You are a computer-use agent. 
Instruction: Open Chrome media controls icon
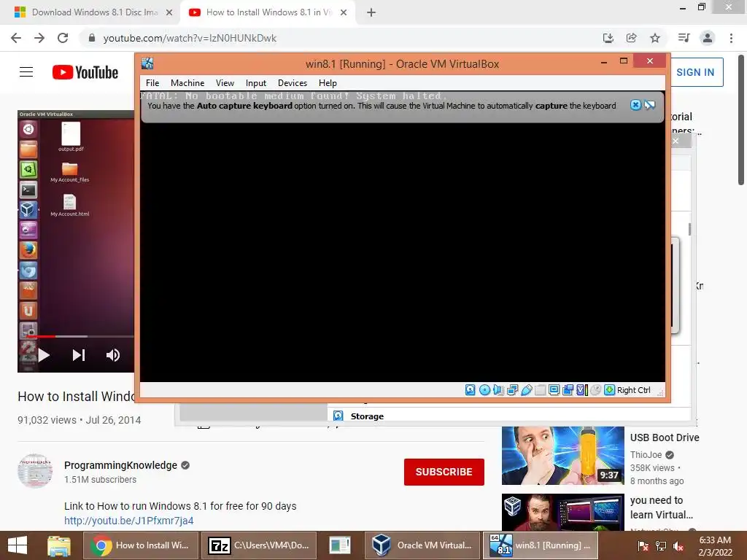pyautogui.click(x=684, y=38)
